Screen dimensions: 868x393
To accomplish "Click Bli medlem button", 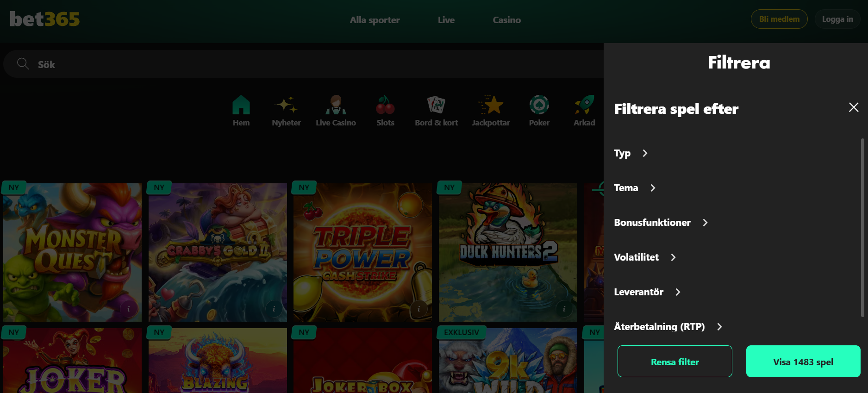I will click(x=779, y=19).
